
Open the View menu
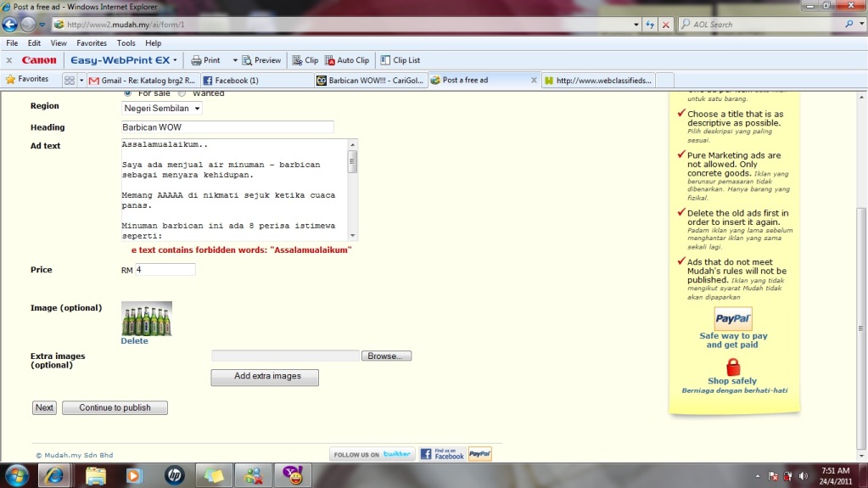59,43
